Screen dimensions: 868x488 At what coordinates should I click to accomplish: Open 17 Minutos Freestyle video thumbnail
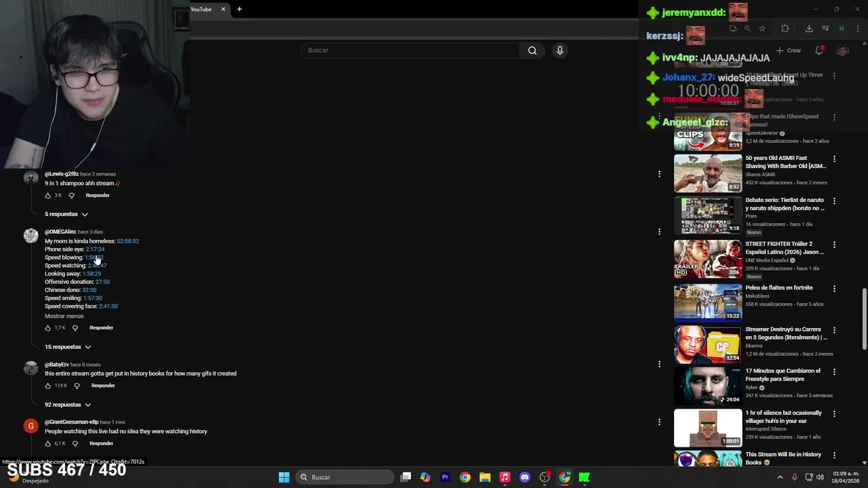click(x=708, y=386)
